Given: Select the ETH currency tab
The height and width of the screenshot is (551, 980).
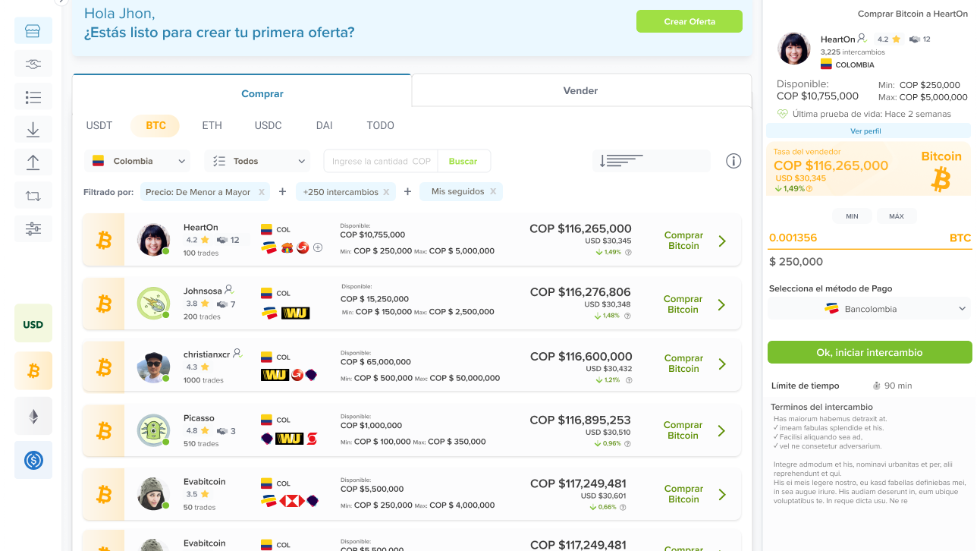Looking at the screenshot, I should (x=212, y=125).
